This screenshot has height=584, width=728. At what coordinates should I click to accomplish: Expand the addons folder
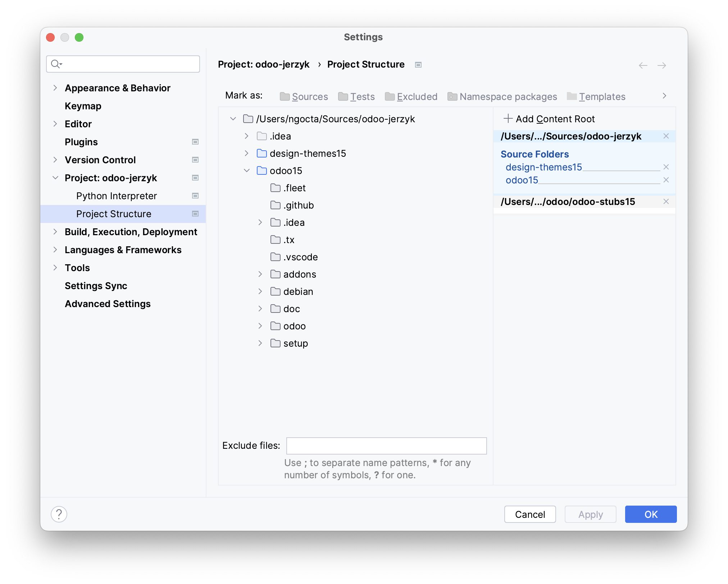pos(260,274)
